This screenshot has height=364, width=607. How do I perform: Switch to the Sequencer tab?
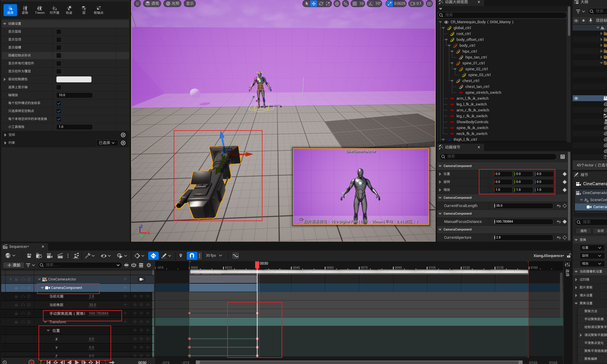point(19,246)
